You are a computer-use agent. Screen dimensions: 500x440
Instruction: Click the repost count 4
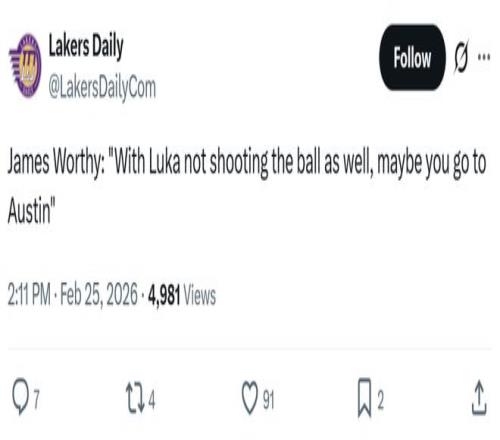click(152, 399)
